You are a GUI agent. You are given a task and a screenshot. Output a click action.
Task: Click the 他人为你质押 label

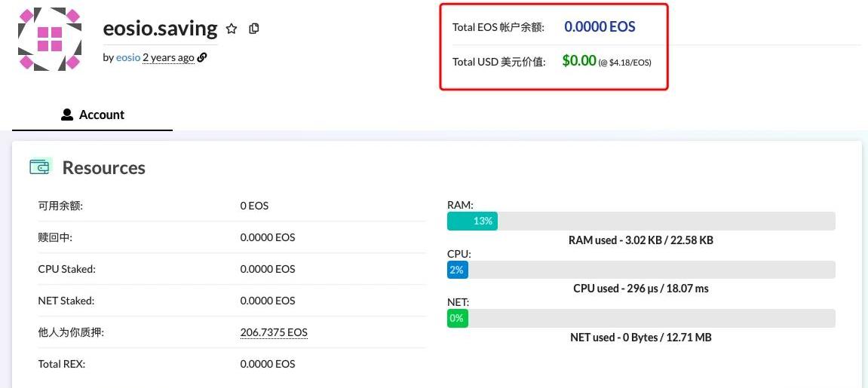click(71, 332)
